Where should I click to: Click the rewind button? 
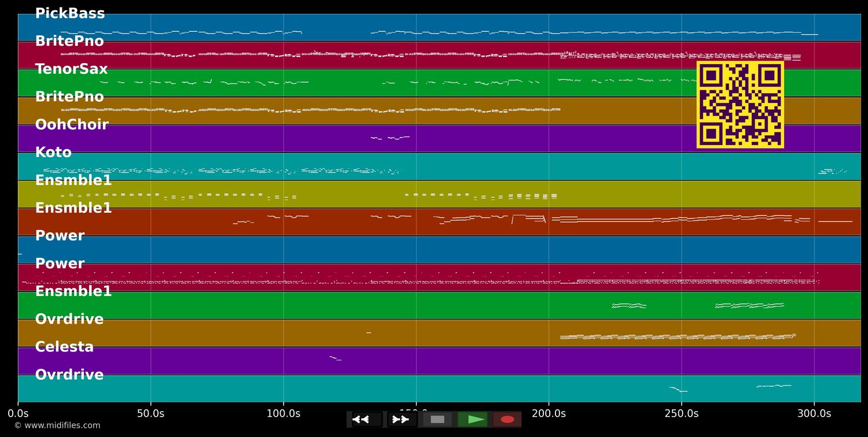tap(367, 420)
